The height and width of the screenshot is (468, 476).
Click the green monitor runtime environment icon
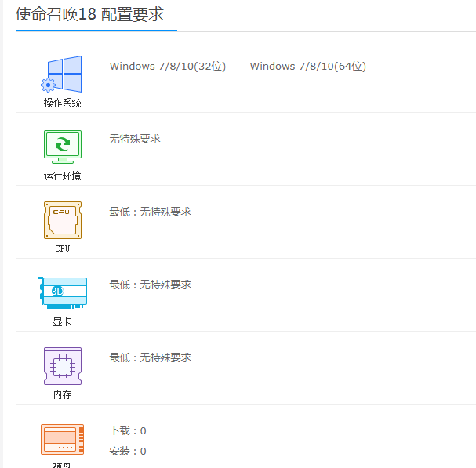click(63, 147)
